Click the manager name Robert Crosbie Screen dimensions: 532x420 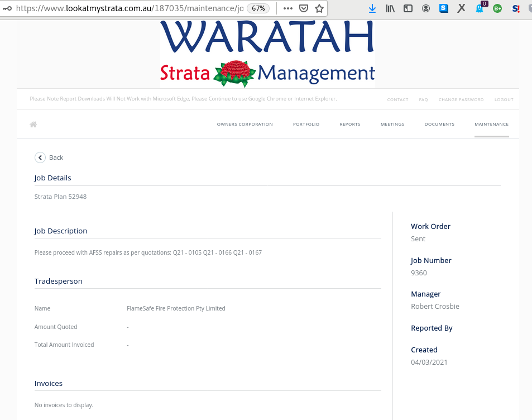435,306
